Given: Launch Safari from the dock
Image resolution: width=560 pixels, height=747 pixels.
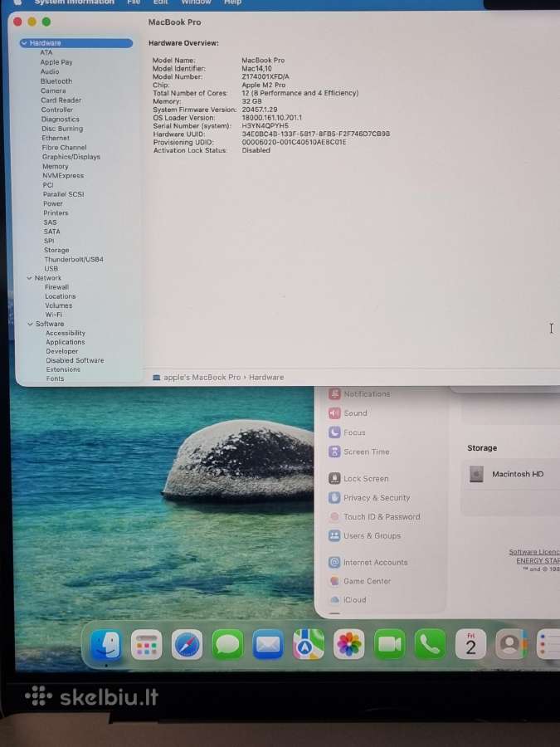Looking at the screenshot, I should [x=187, y=645].
